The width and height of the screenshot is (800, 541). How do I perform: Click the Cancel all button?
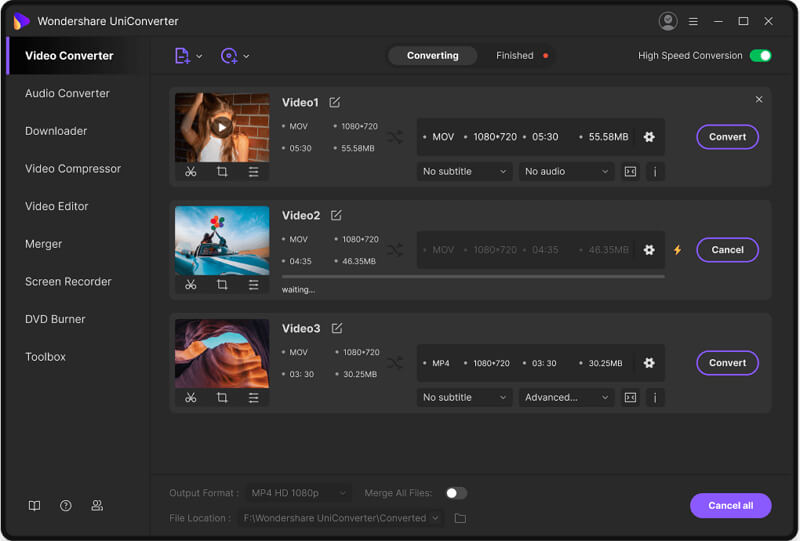730,505
